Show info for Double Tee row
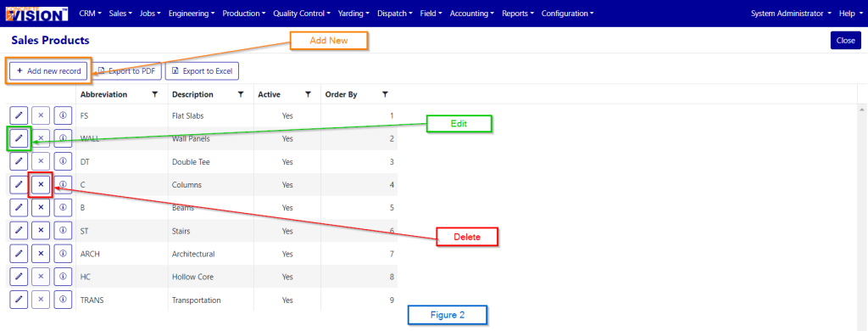Viewport: 868px width, 331px height. coord(63,161)
